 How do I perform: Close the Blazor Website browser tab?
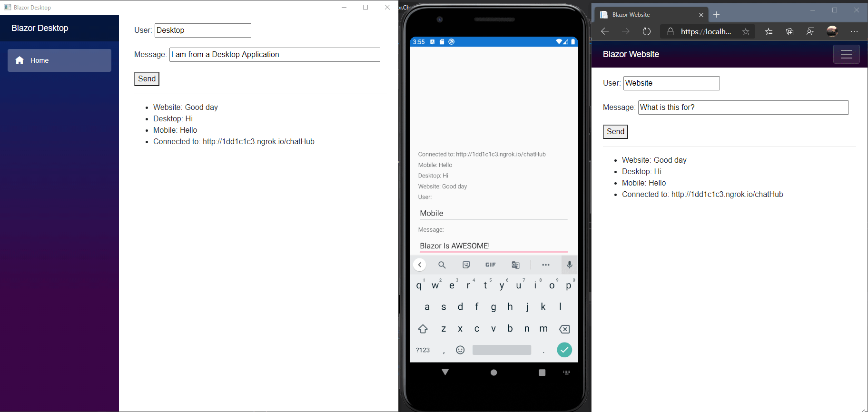[x=701, y=15]
